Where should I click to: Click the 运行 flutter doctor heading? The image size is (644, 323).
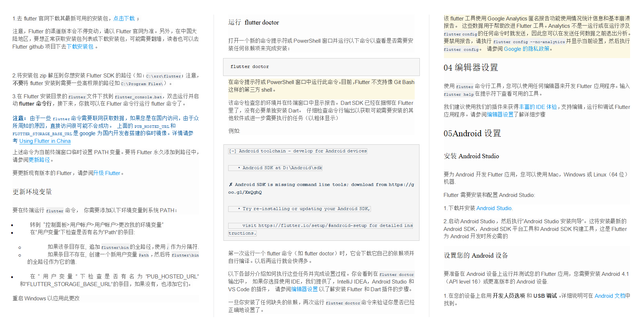coord(254,22)
